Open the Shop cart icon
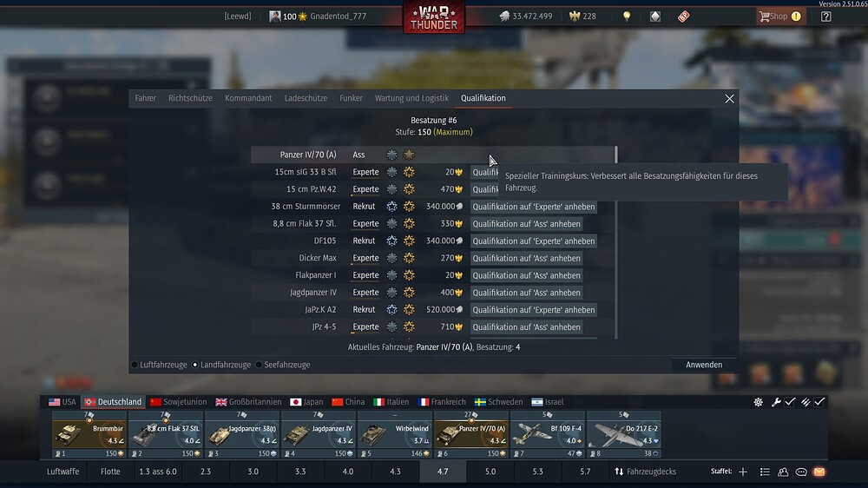This screenshot has height=488, width=868. (765, 16)
